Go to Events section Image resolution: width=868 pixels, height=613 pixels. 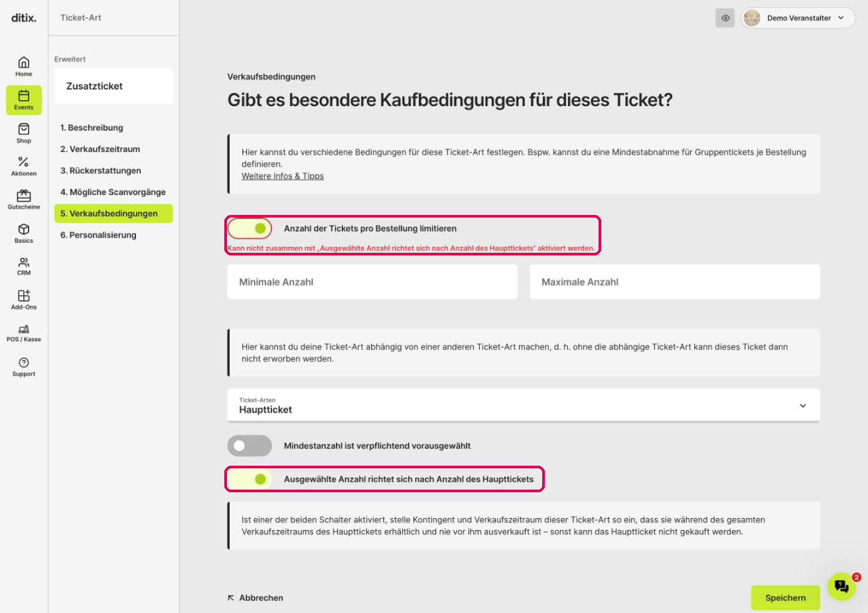click(x=24, y=100)
